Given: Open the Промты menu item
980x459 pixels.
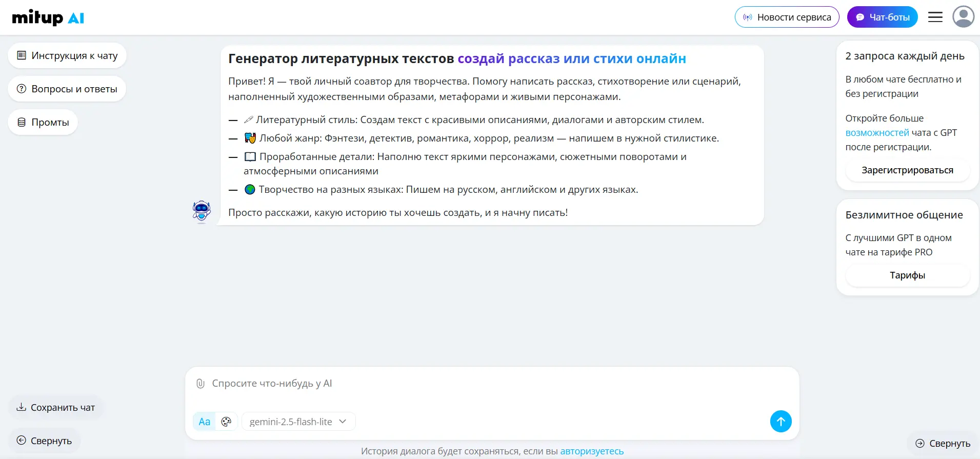Looking at the screenshot, I should click(x=43, y=122).
